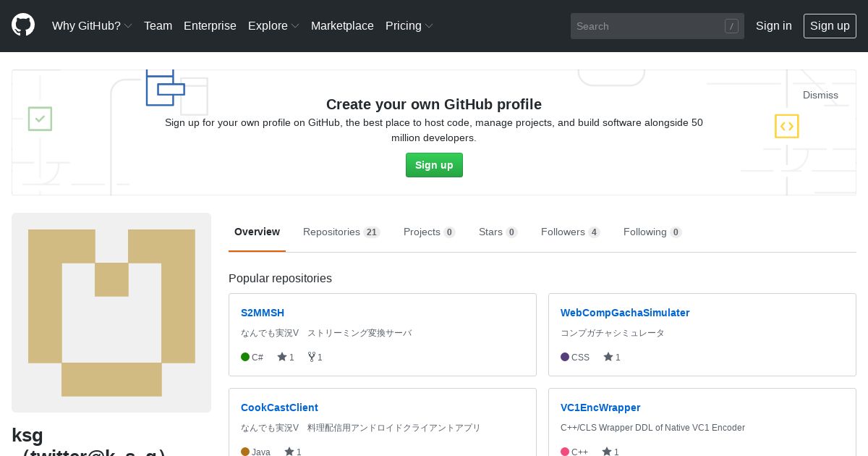
Task: Click the CSS language color dot
Action: [x=565, y=357]
